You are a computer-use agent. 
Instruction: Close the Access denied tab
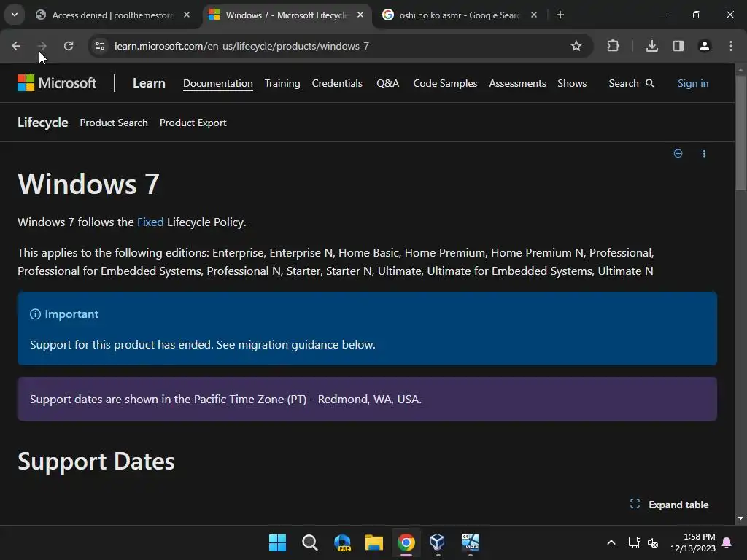click(187, 15)
